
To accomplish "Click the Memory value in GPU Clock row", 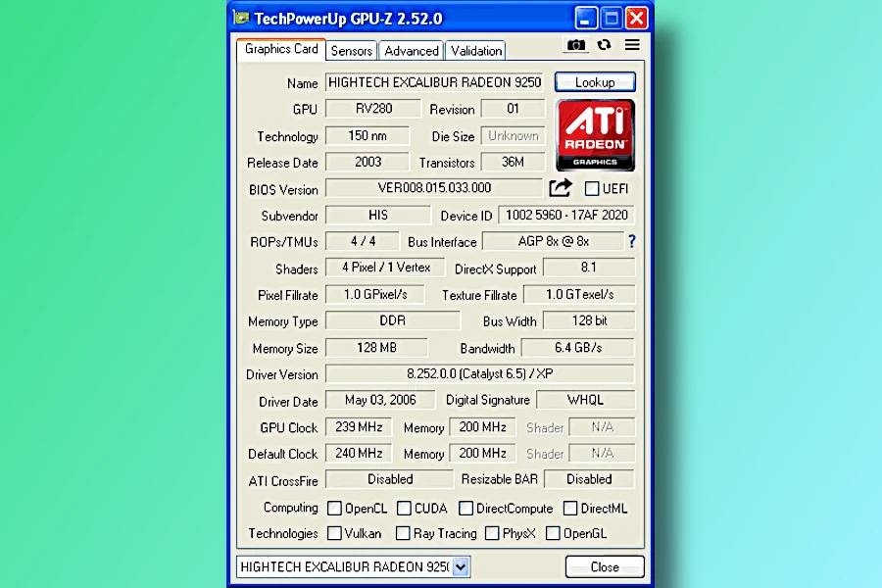I will pos(482,427).
